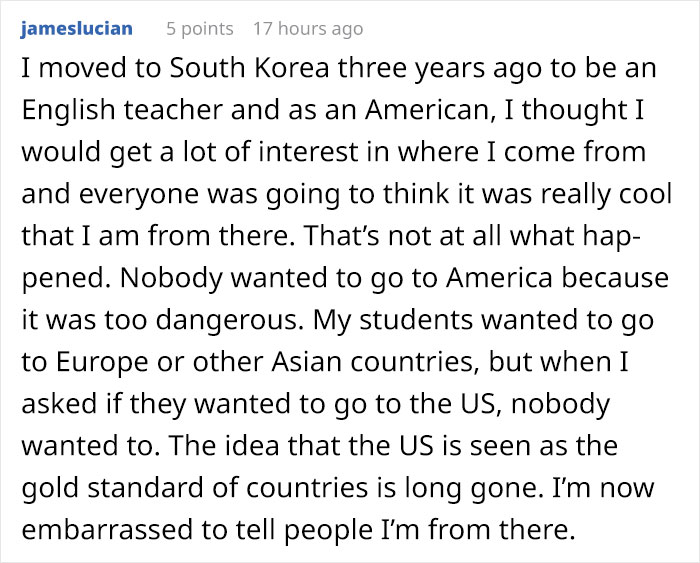This screenshot has width=700, height=563.
Task: Click the word 'interest' in the third line
Action: [x=308, y=152]
